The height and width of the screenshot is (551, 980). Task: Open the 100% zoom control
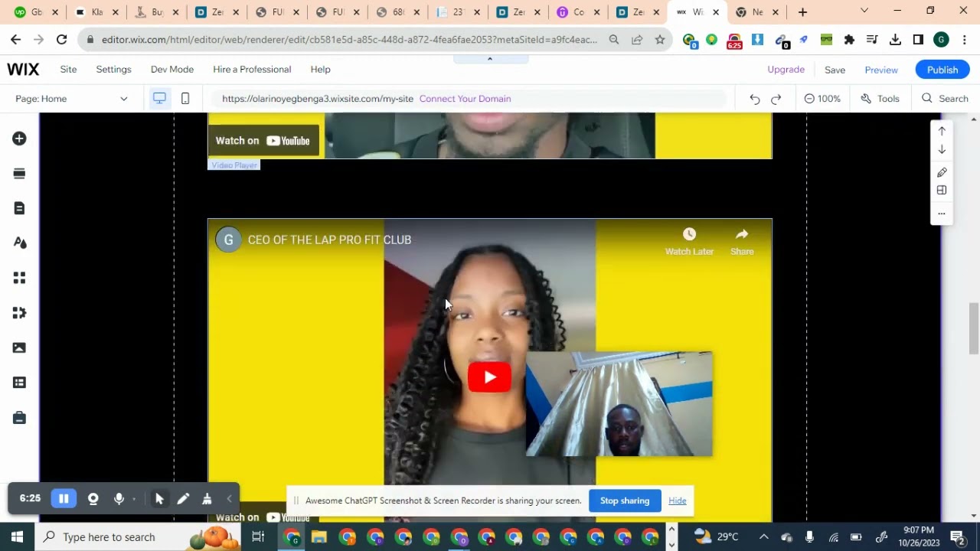822,99
